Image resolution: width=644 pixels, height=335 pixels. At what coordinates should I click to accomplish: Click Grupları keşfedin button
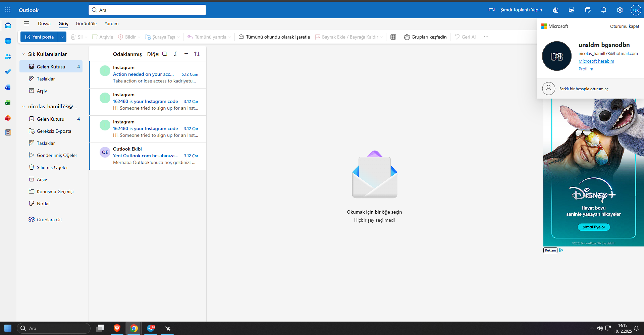(425, 37)
